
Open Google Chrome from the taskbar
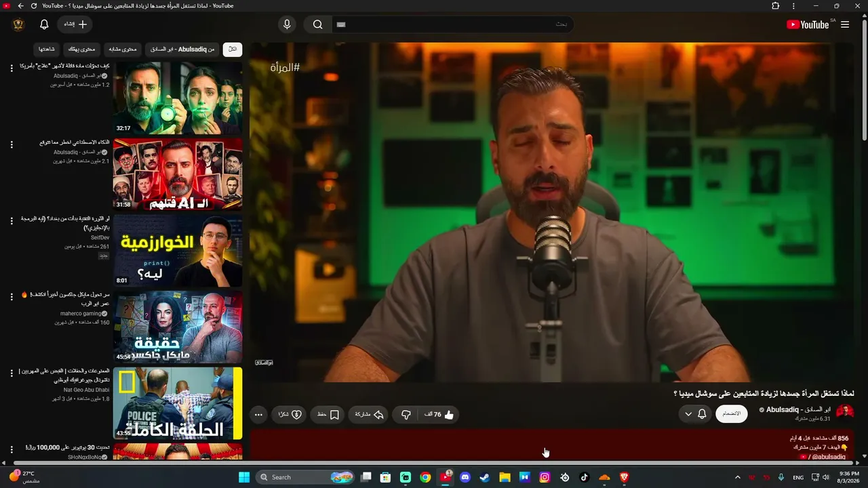pos(425,477)
